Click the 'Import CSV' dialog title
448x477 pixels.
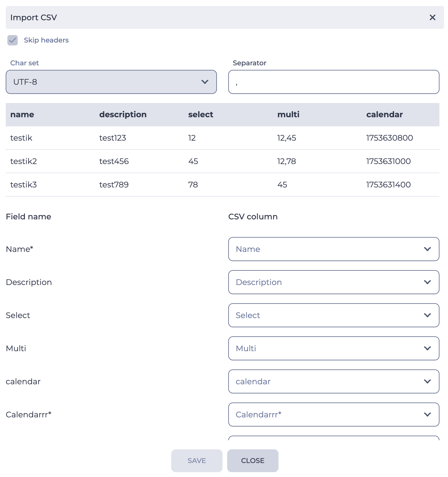coord(34,17)
